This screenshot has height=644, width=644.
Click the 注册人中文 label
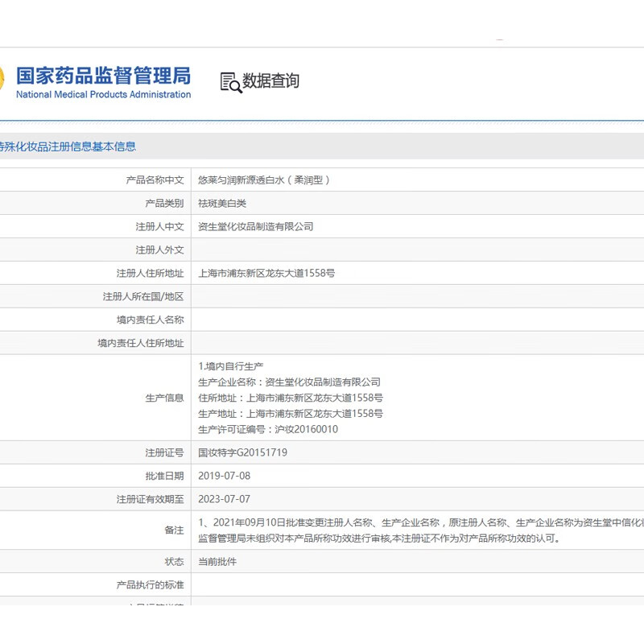tap(159, 227)
